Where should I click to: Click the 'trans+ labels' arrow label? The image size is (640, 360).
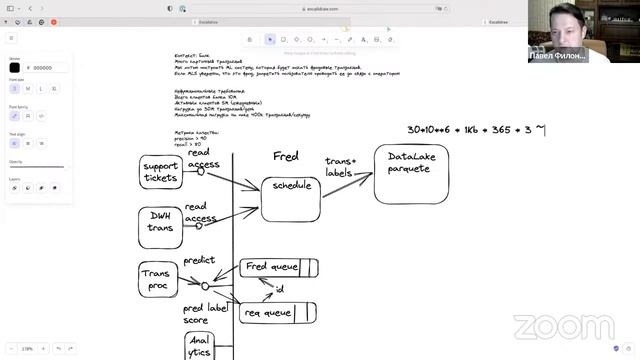[x=340, y=167]
